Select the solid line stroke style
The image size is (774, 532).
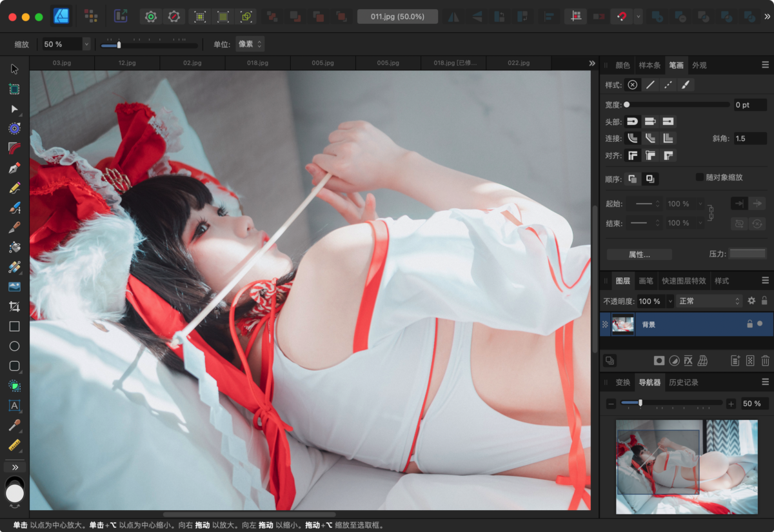[x=651, y=84]
